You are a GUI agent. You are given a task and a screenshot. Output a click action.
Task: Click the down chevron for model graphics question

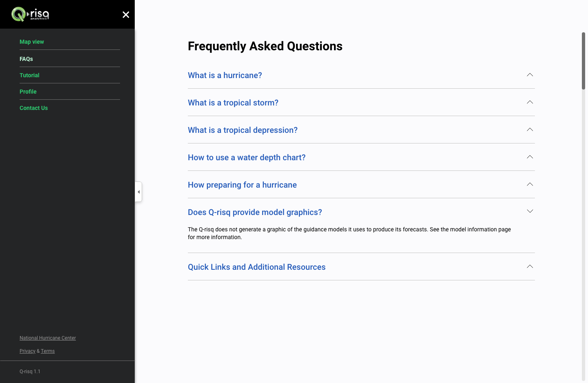[530, 211]
